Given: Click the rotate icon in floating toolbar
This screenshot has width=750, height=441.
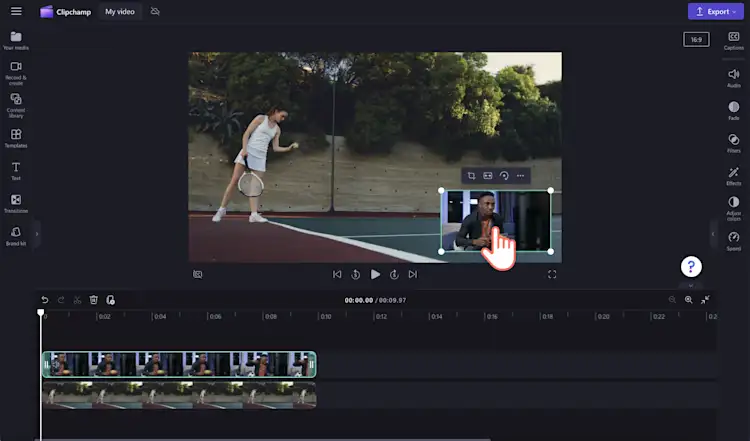Looking at the screenshot, I should tap(504, 176).
